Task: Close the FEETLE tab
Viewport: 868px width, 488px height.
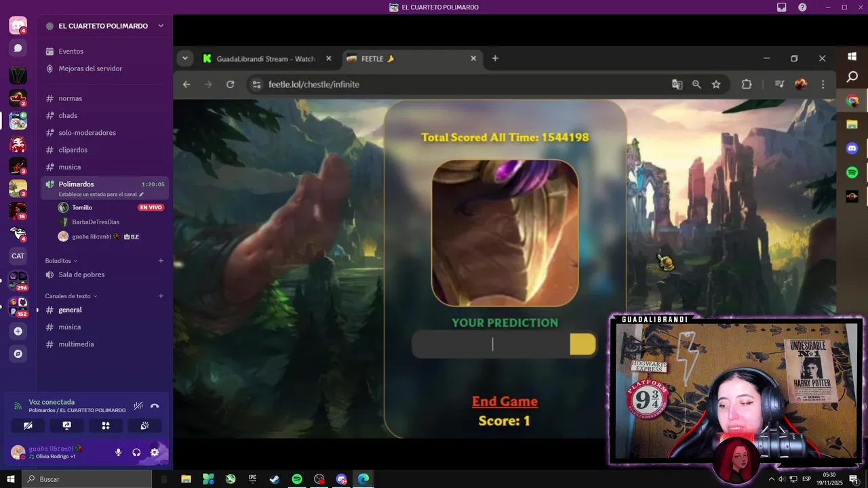Action: 473,59
